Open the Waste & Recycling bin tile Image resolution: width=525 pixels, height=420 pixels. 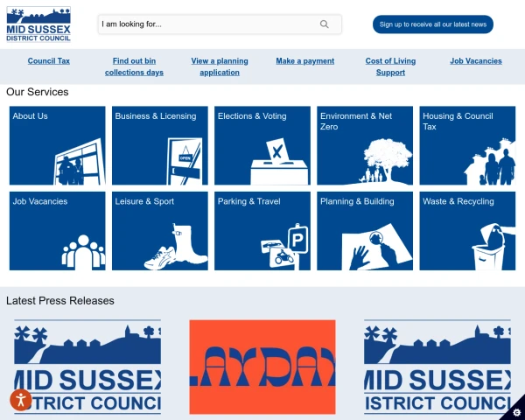(467, 231)
